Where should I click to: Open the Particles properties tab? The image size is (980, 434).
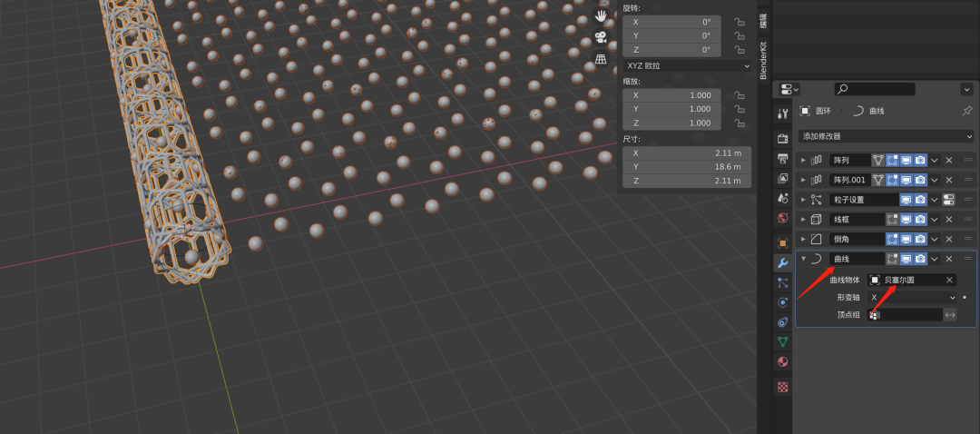click(782, 282)
